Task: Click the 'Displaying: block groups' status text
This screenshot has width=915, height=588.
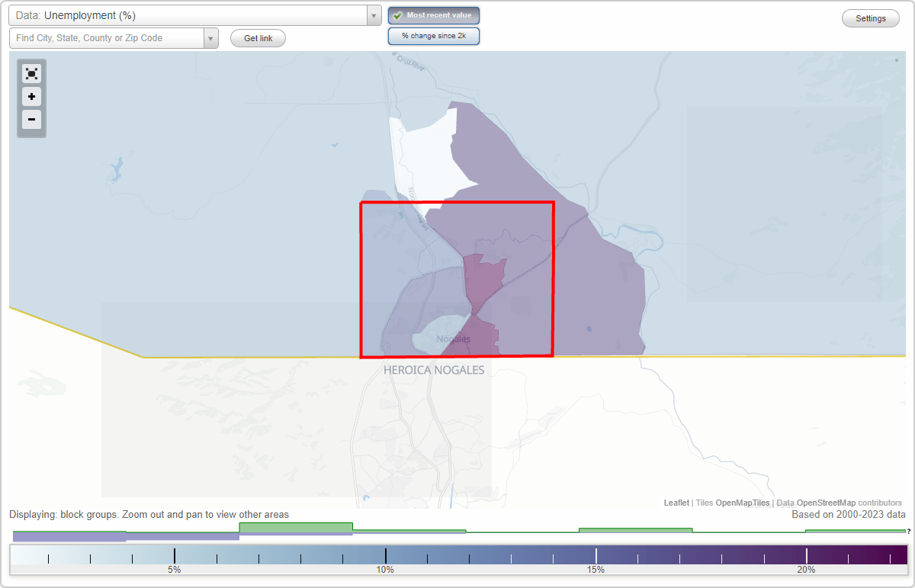Action: (x=149, y=515)
